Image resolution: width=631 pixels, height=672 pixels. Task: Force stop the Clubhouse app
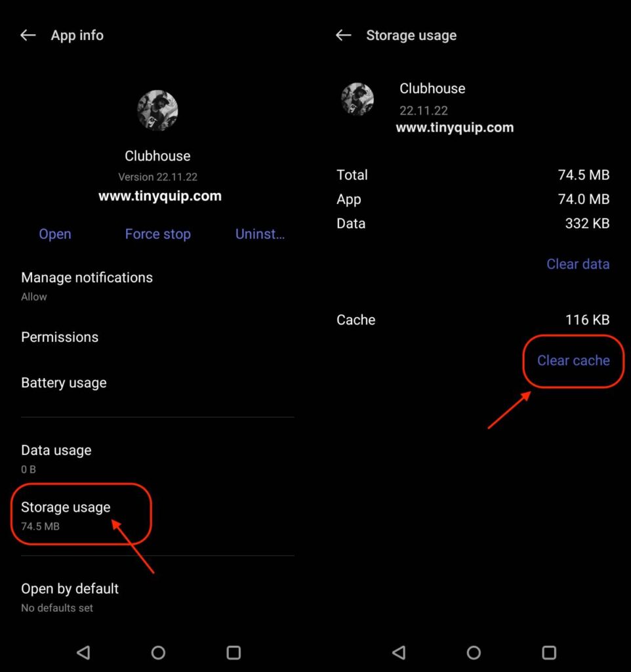coord(157,234)
